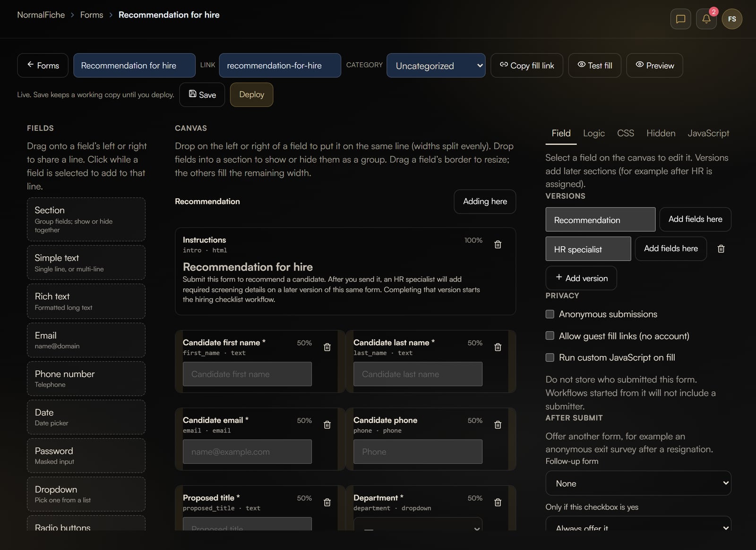Select the Rich text field type
The width and height of the screenshot is (756, 550).
point(86,301)
